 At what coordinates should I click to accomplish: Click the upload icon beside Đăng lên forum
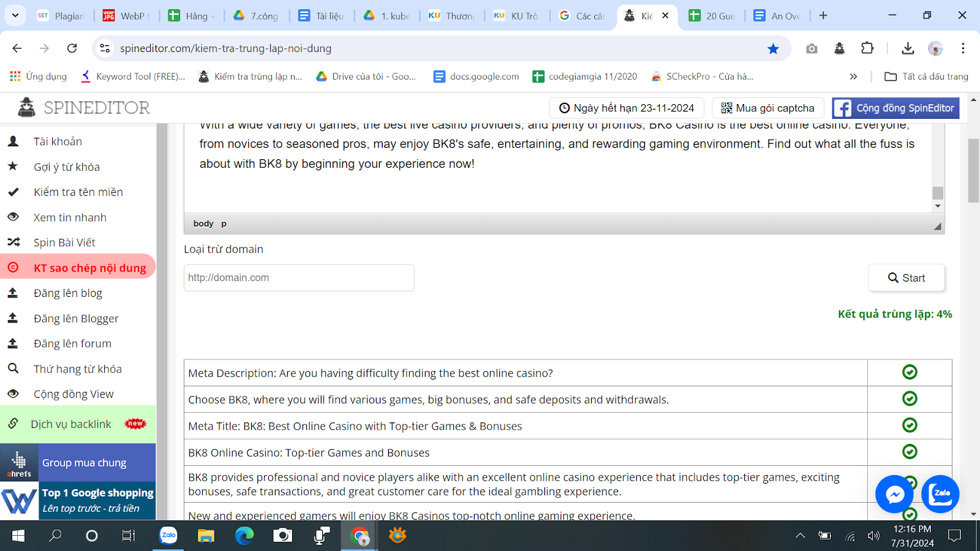pyautogui.click(x=13, y=343)
